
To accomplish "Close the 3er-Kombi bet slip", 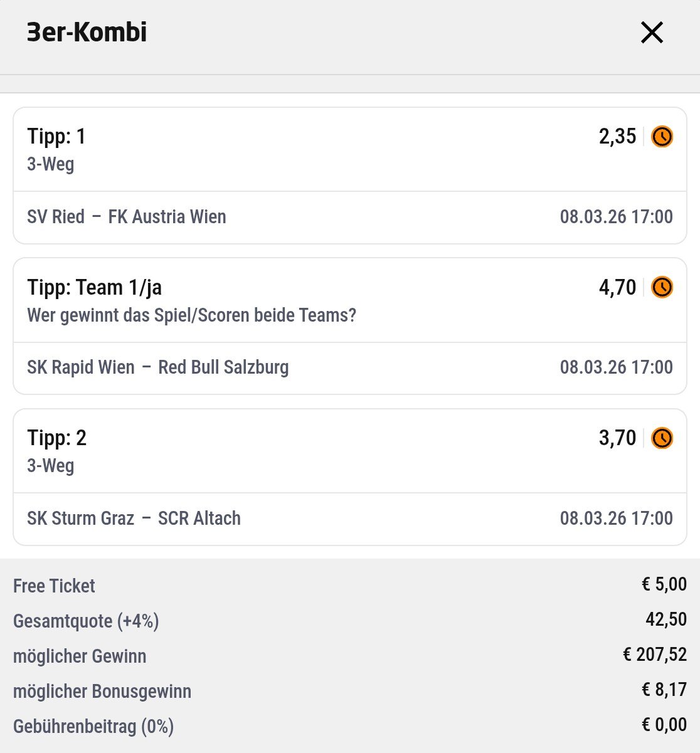I will pos(652,33).
